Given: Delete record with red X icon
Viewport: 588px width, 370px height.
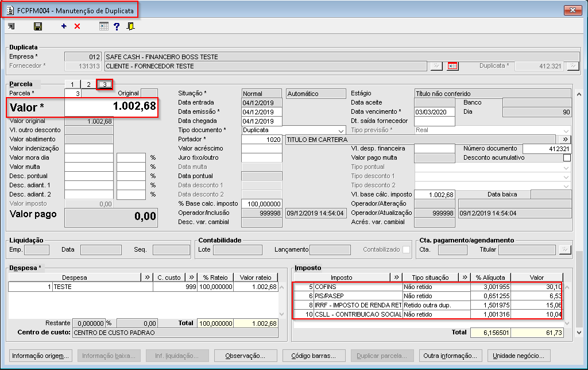Looking at the screenshot, I should (78, 26).
